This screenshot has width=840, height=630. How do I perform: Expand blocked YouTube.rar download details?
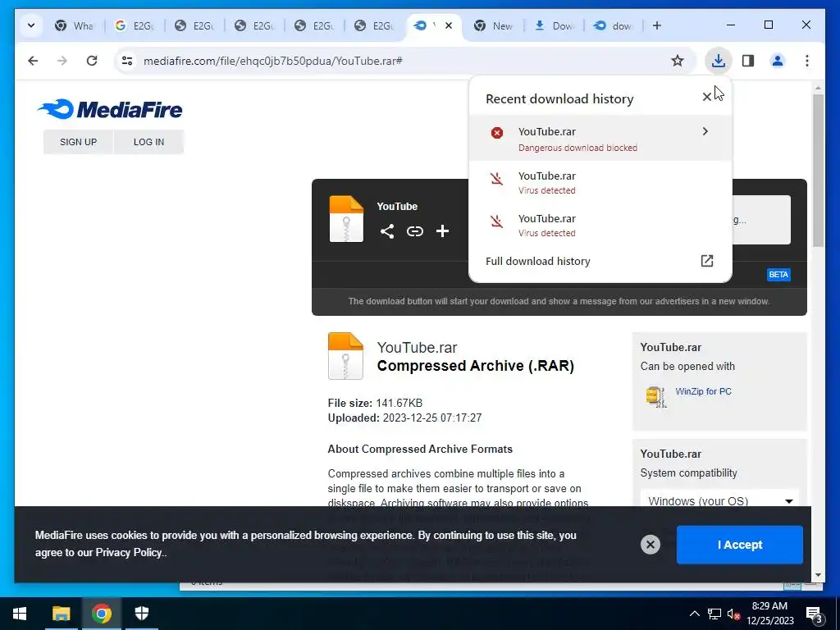click(x=705, y=131)
